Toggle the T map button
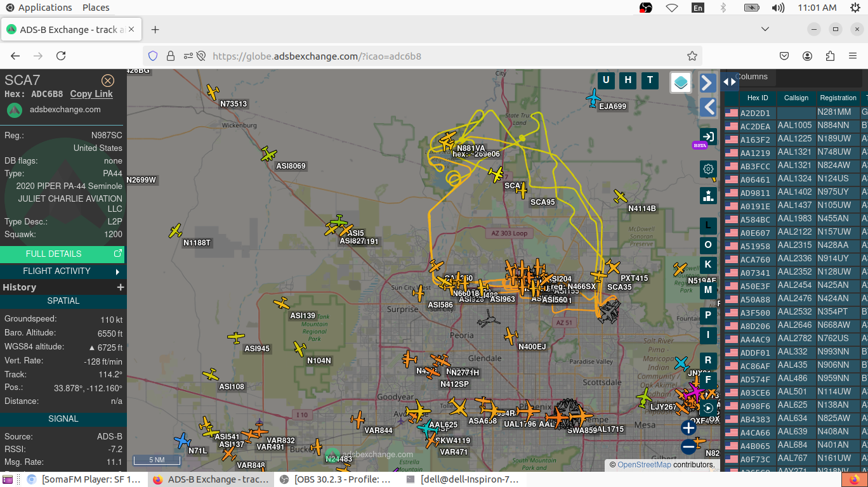Viewport: 868px width, 487px height. point(650,80)
